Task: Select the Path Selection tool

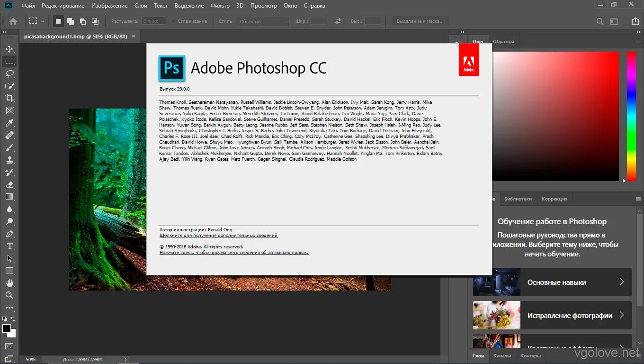Action: (x=9, y=258)
